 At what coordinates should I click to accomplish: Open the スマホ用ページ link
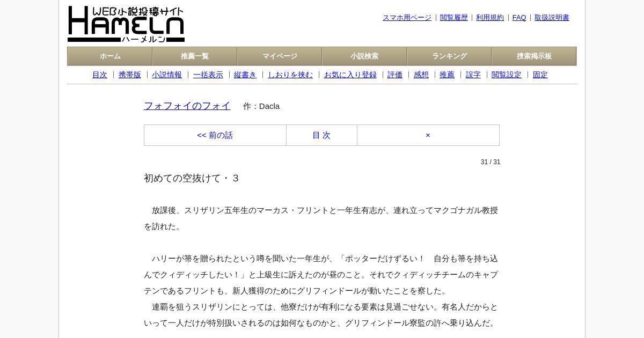407,18
